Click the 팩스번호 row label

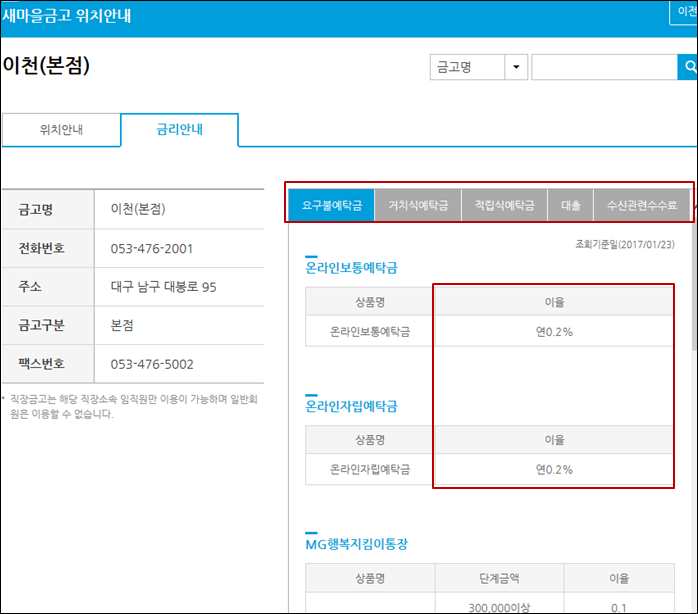[x=41, y=364]
